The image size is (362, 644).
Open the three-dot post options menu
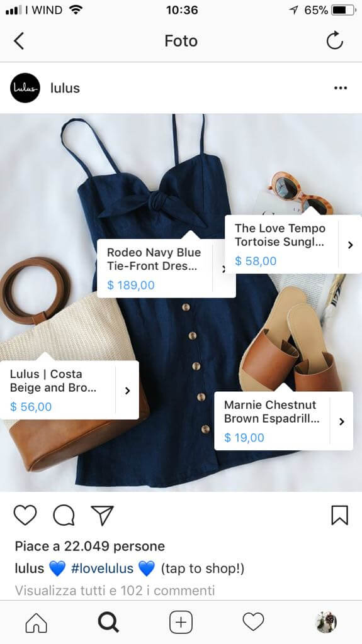coord(340,88)
